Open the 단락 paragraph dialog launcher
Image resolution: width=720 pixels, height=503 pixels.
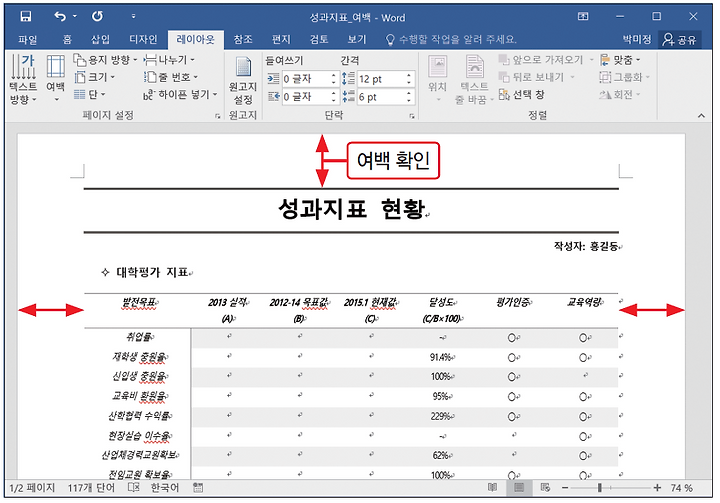tap(412, 117)
